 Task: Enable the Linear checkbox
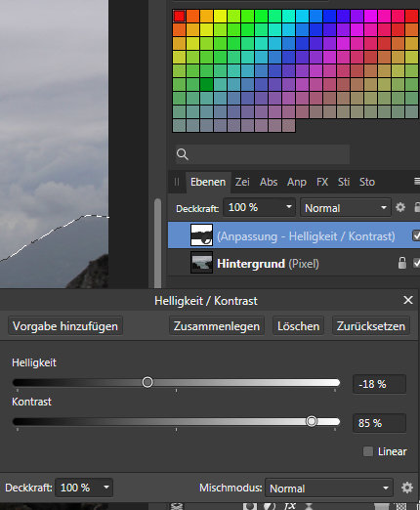[x=368, y=451]
